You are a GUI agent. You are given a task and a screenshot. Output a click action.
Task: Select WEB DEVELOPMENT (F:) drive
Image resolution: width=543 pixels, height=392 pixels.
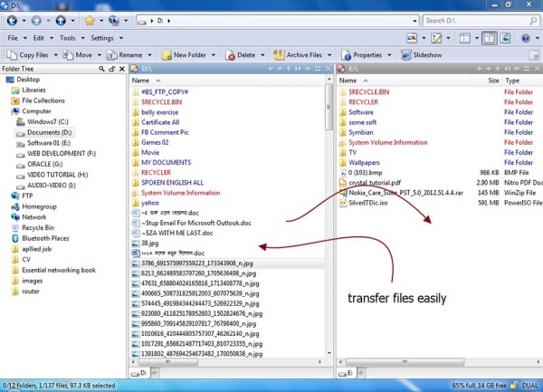pyautogui.click(x=62, y=153)
